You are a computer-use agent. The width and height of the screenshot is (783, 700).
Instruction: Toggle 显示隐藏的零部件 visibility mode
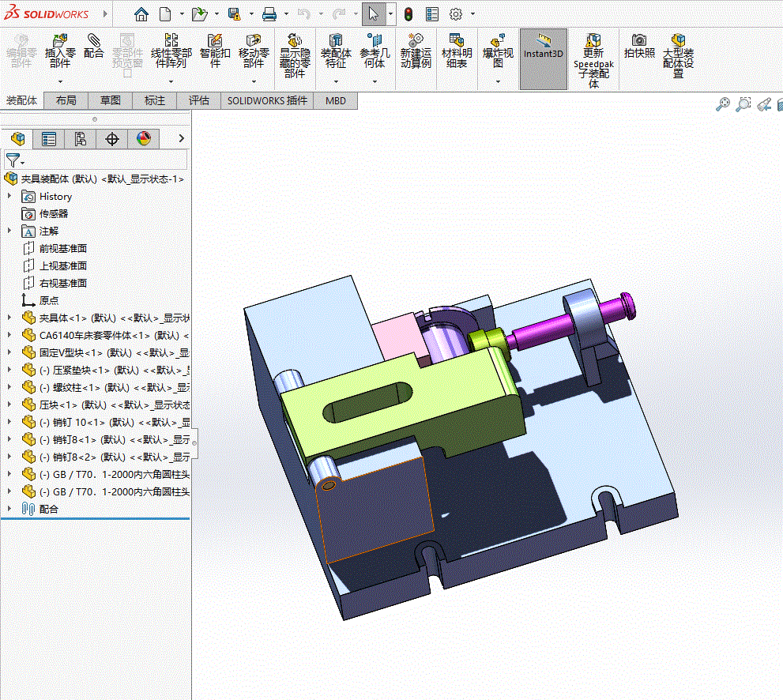coord(294,54)
